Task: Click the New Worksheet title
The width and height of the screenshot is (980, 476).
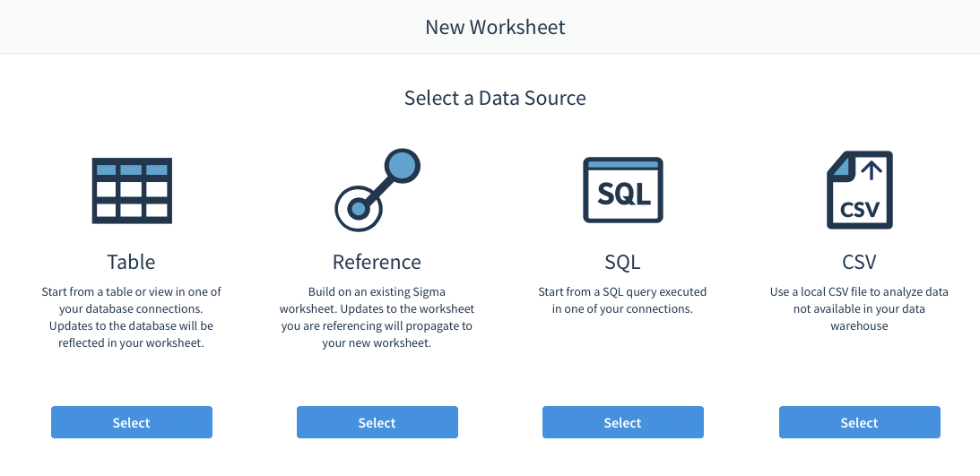Action: pyautogui.click(x=495, y=27)
